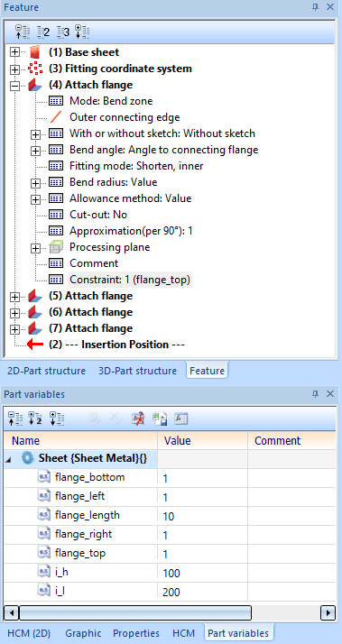This screenshot has height=644, width=342.
Task: Pin the Feature panel
Action: [315, 7]
